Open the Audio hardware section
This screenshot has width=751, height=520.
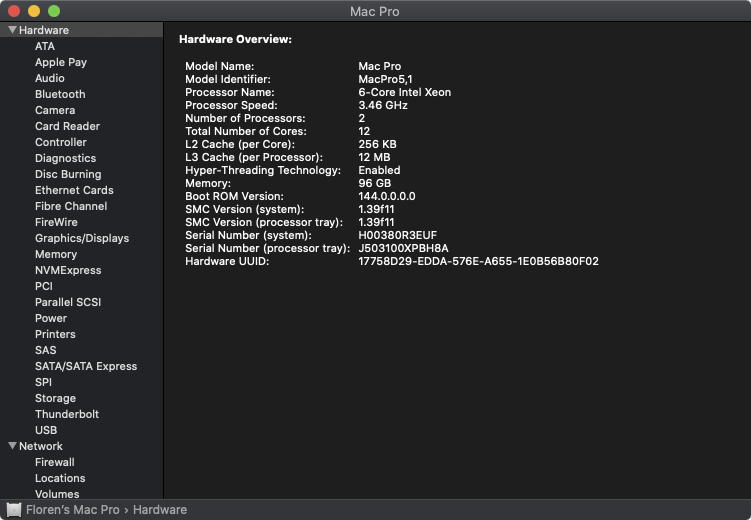click(x=49, y=78)
